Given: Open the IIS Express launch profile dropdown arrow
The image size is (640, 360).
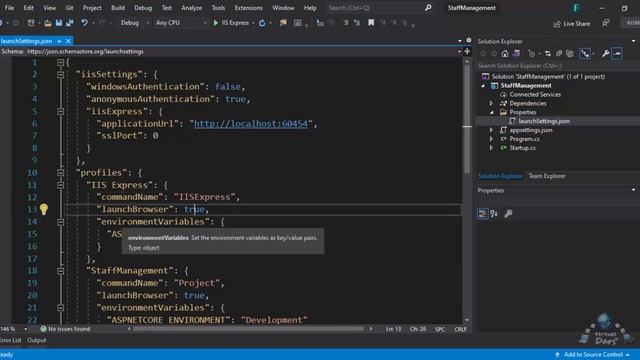Looking at the screenshot, I should point(253,23).
